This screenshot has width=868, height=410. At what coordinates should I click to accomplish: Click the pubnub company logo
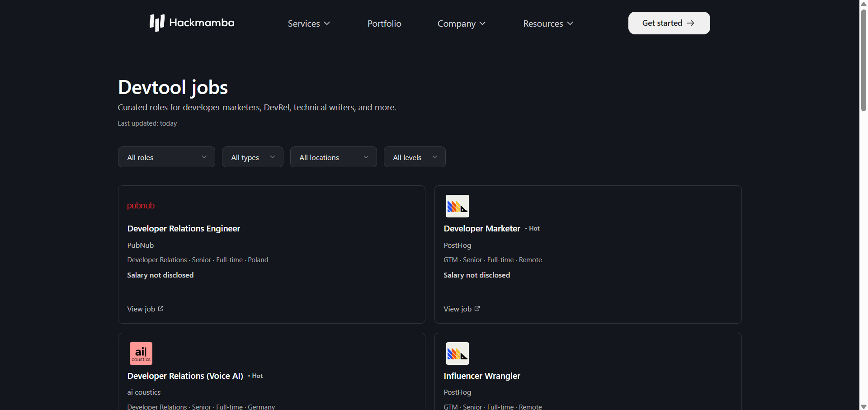tap(141, 206)
